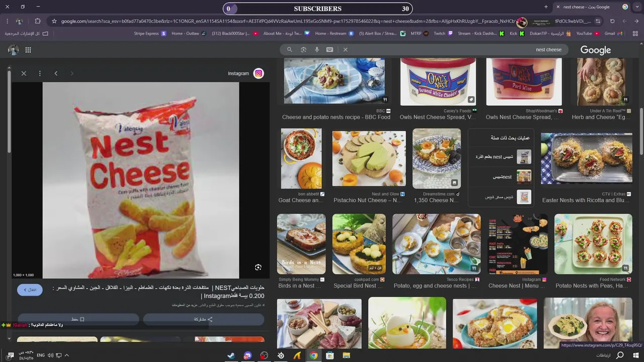Open the Twitch bookmark
Screen dimensions: 644x362
[x=442, y=34]
